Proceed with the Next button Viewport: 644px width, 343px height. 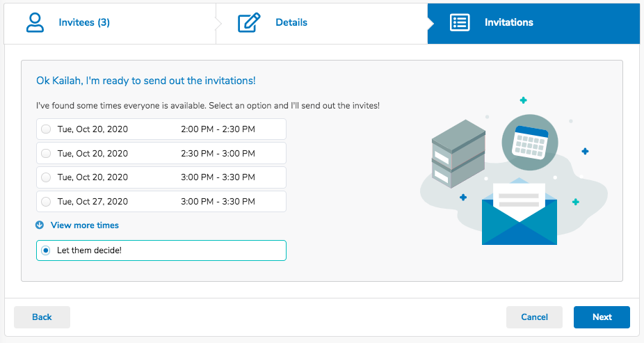(602, 317)
